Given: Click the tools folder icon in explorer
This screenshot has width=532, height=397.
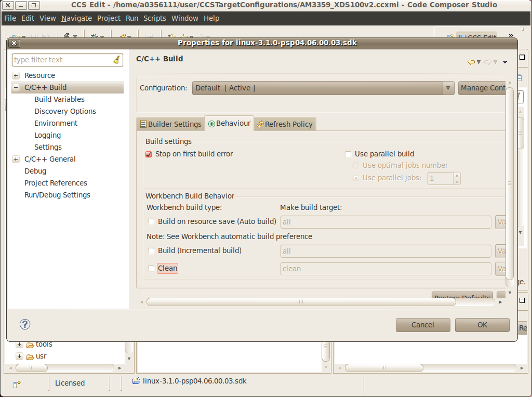Looking at the screenshot, I should pos(31,343).
